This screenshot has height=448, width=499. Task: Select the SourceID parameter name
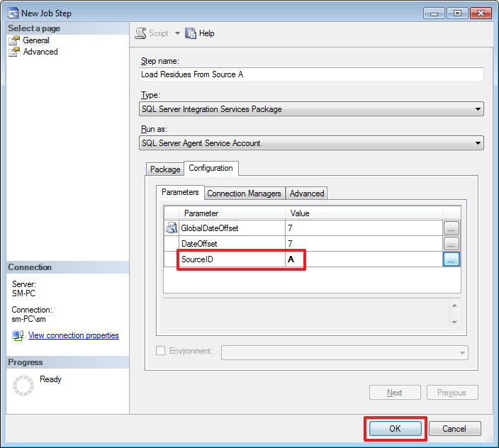(x=197, y=259)
